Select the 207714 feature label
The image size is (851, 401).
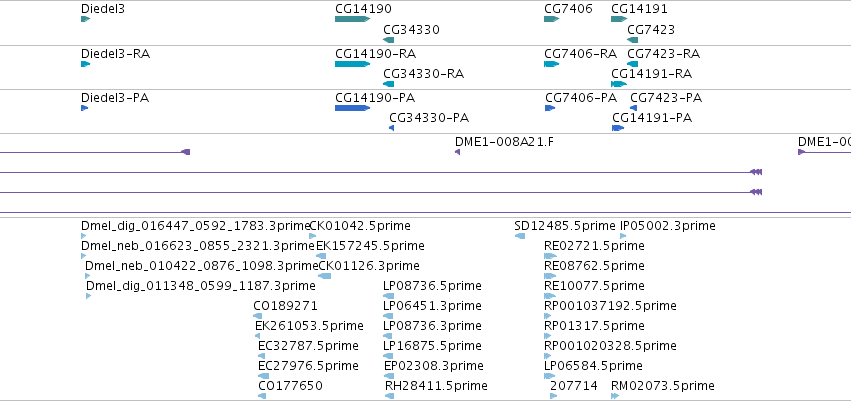coord(574,386)
